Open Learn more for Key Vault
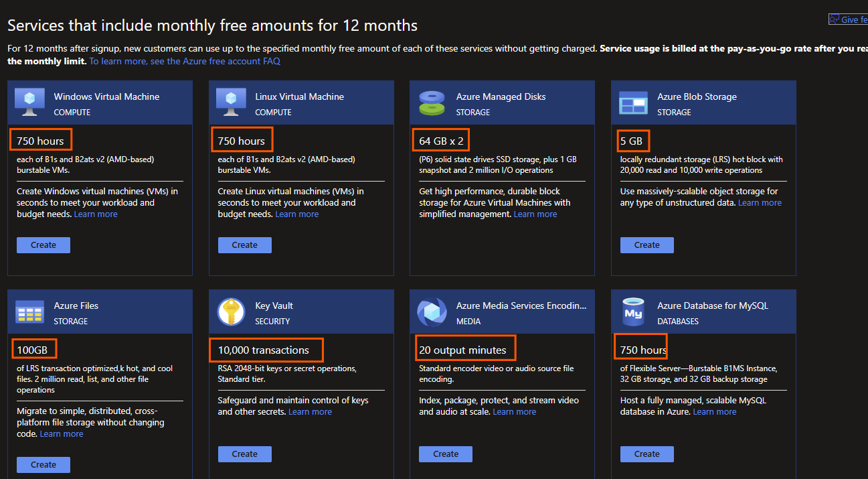 tap(310, 412)
